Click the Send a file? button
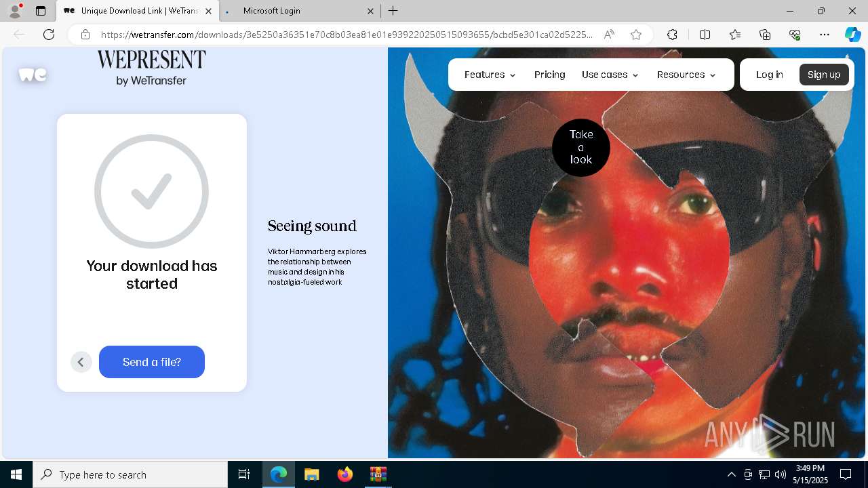This screenshot has width=868, height=488. (152, 362)
